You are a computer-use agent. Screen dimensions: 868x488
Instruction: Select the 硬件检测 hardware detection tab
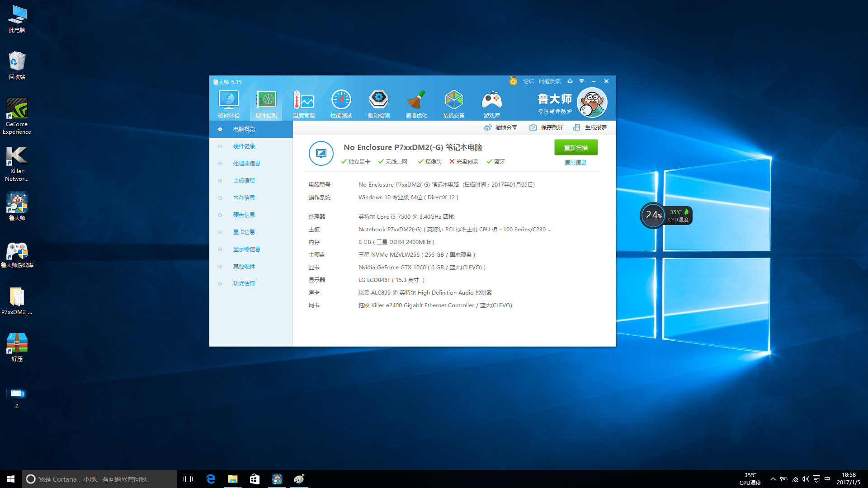click(266, 104)
